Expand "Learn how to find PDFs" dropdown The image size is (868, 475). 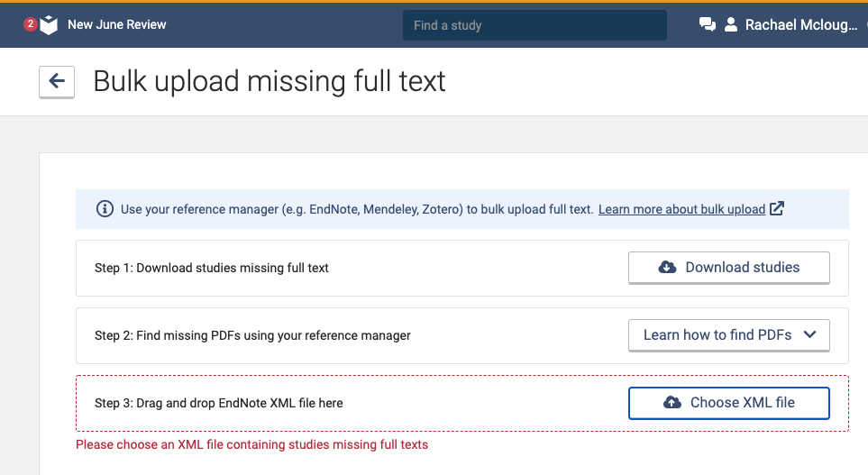tap(717, 335)
